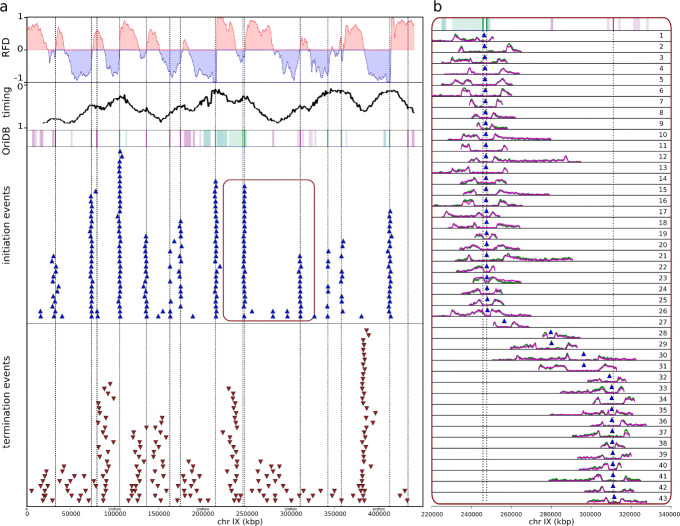Image resolution: width=680 pixels, height=526 pixels.
Task: Click the magenta trace peak in row 12 near 287000
Action: [566, 157]
